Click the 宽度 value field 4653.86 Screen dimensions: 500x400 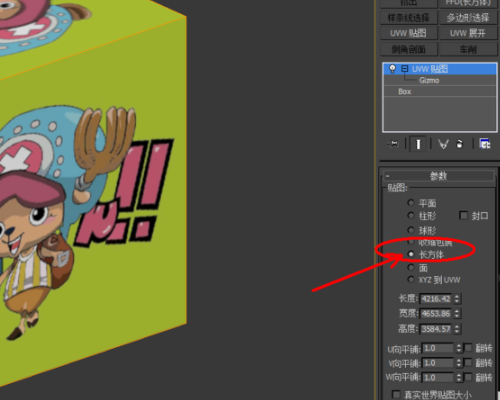pyautogui.click(x=436, y=314)
